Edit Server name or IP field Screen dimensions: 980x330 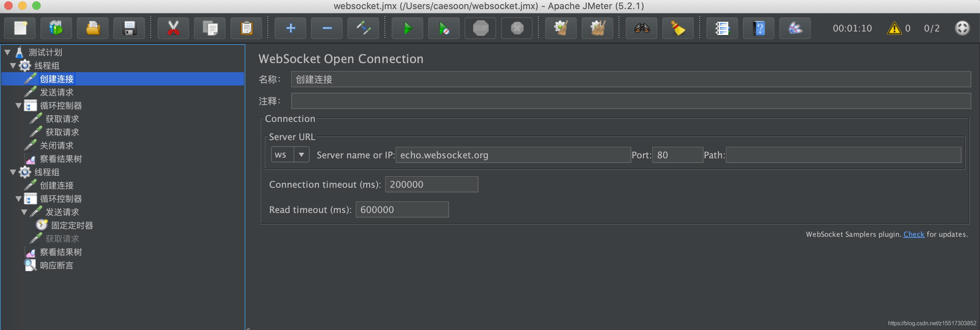(x=513, y=155)
